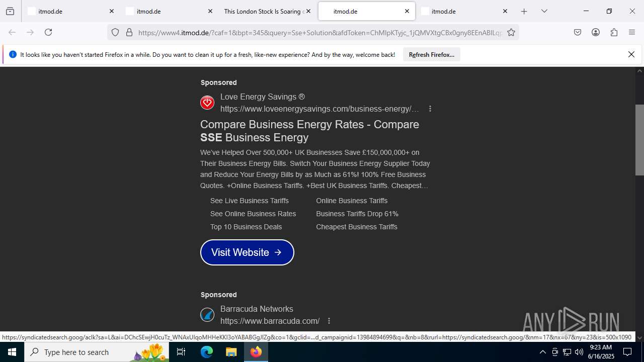Viewport: 644px width, 362px height.
Task: Open File Explorer from the taskbar
Action: pos(231,352)
